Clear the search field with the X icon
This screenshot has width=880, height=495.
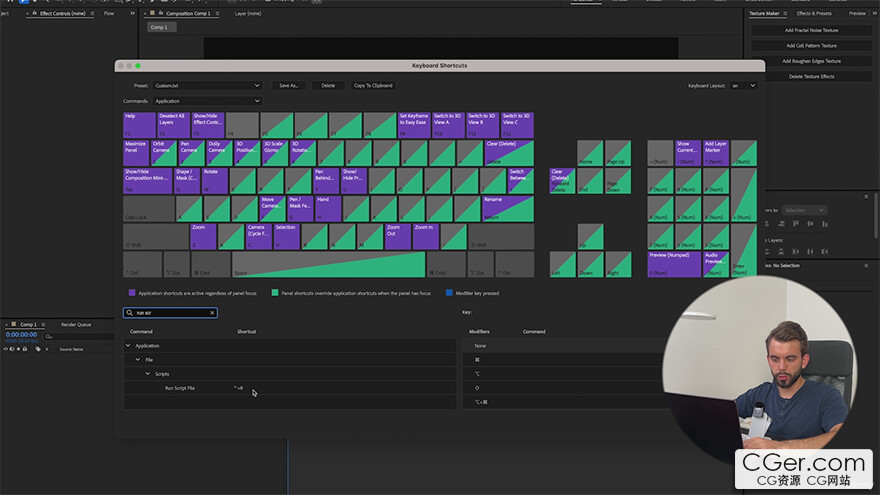(x=211, y=313)
